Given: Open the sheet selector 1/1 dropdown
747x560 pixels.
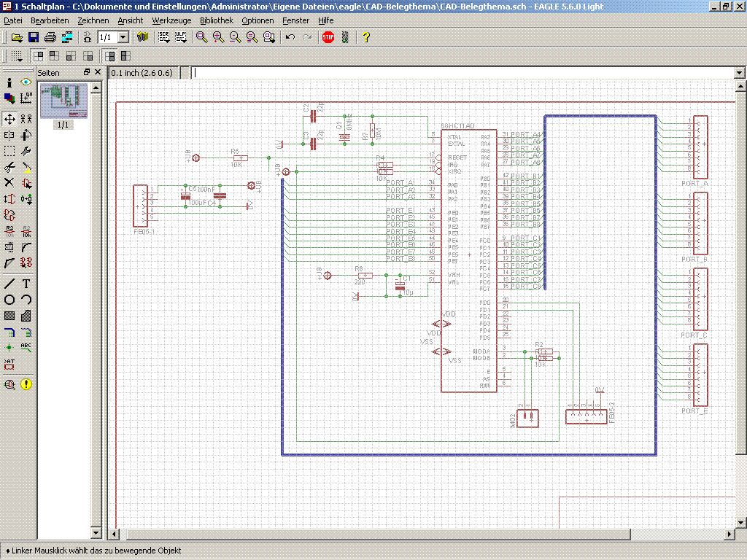Looking at the screenshot, I should tap(123, 37).
